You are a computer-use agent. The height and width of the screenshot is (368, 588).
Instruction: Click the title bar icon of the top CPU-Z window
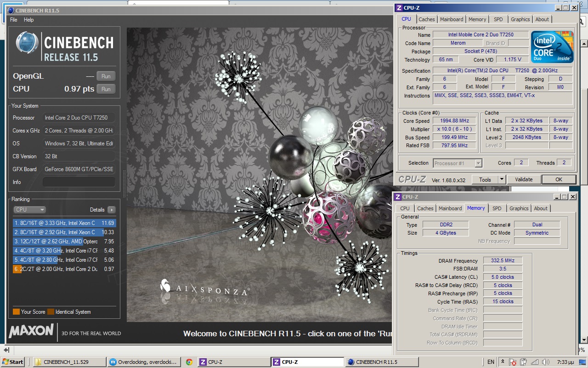pos(399,7)
